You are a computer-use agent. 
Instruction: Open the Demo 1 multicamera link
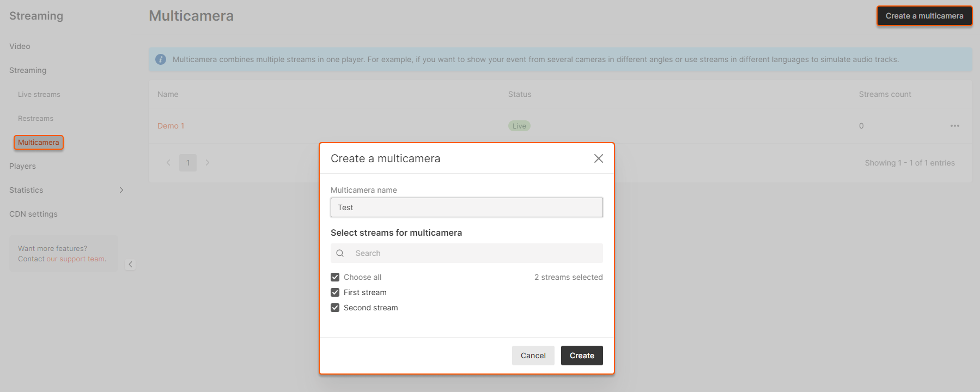pyautogui.click(x=171, y=126)
